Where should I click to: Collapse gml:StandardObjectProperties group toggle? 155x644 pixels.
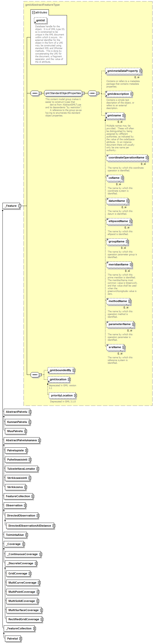(83, 93)
